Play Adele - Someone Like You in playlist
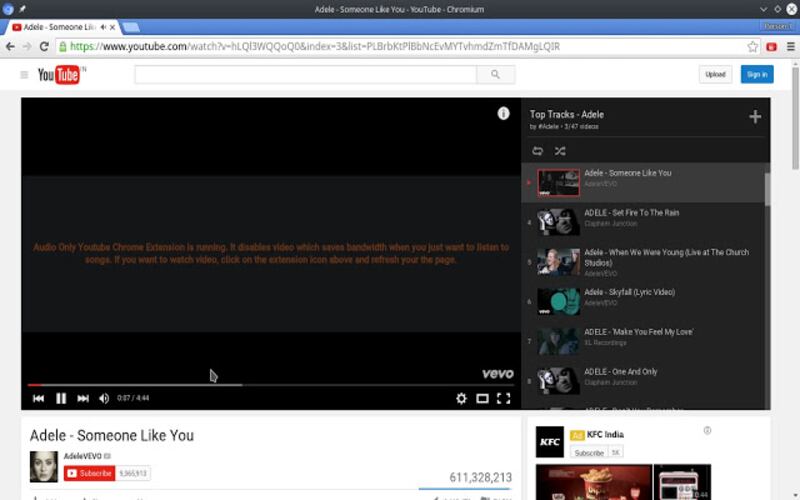The width and height of the screenshot is (800, 500). pos(643,183)
